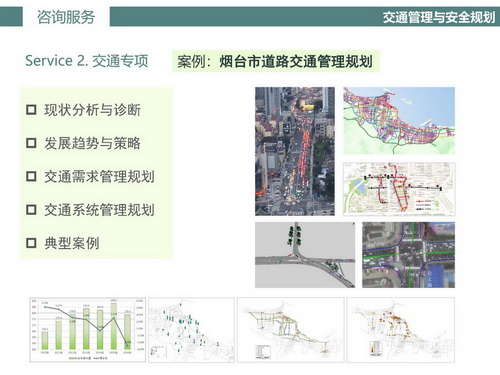The width and height of the screenshot is (500, 375).
Task: Open the aerial traffic congestion photo
Action: point(295,151)
